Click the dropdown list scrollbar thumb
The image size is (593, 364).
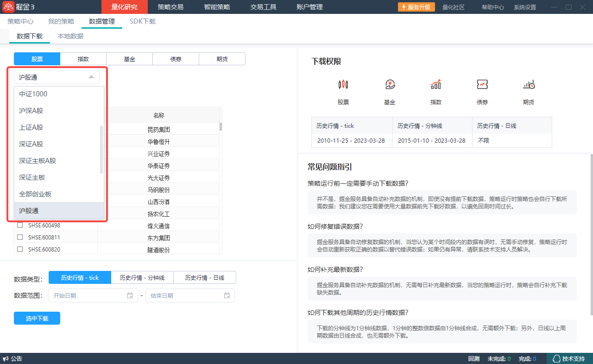[101, 149]
